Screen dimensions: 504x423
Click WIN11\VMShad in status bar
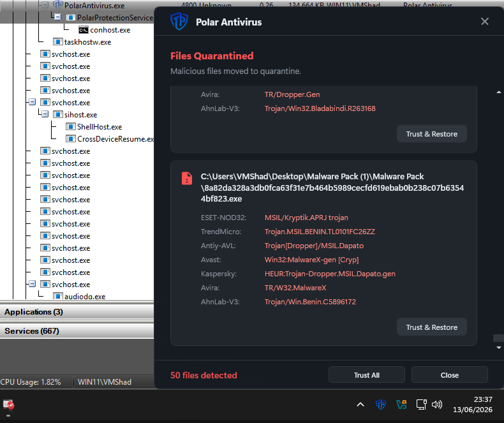[x=105, y=382]
